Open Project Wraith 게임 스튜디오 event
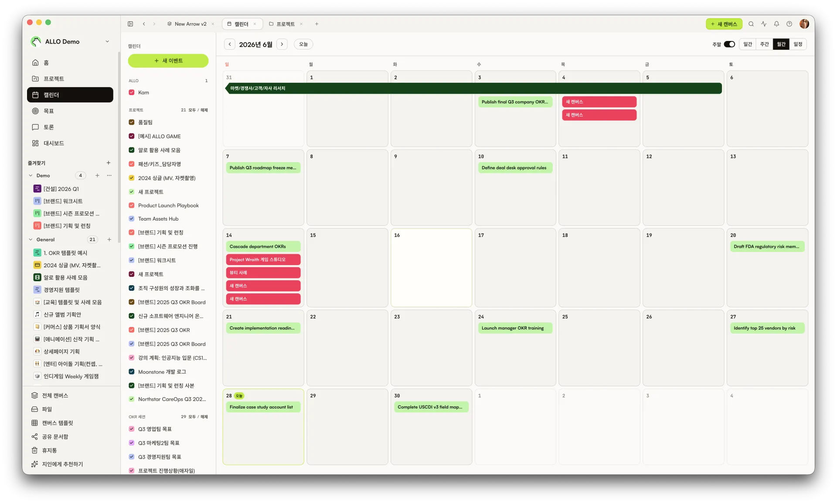The width and height of the screenshot is (837, 504). (263, 260)
